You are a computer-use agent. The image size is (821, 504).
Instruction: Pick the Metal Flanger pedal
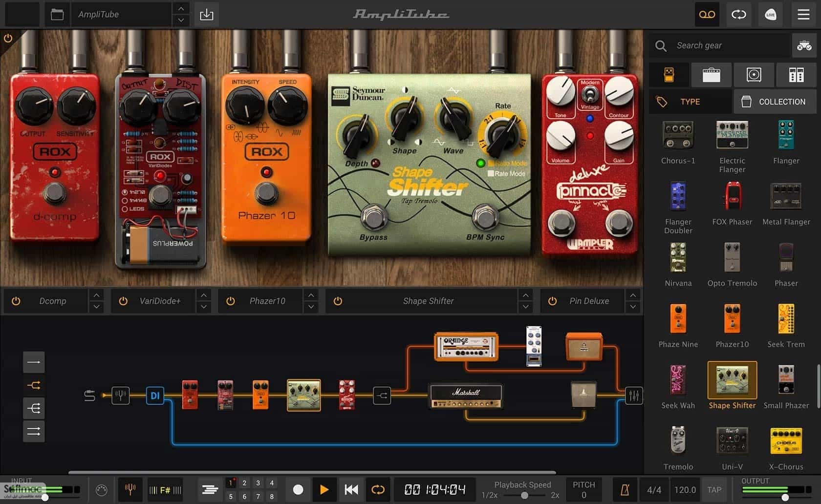(x=786, y=196)
